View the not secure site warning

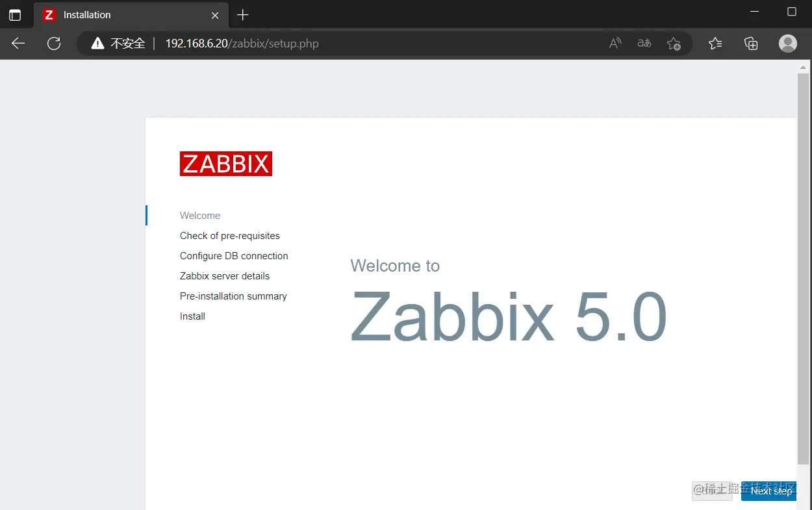pyautogui.click(x=118, y=44)
